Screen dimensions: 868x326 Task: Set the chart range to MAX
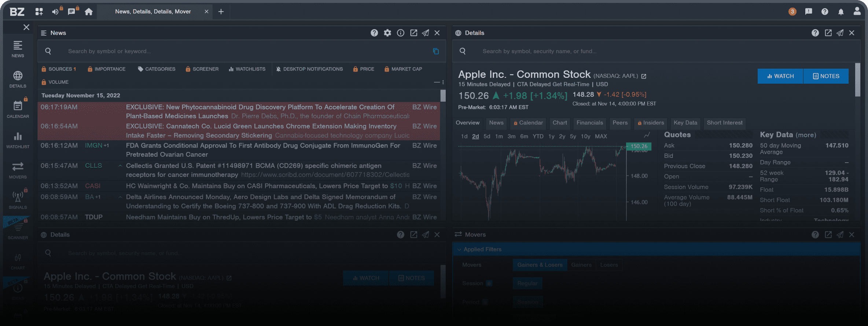point(601,136)
